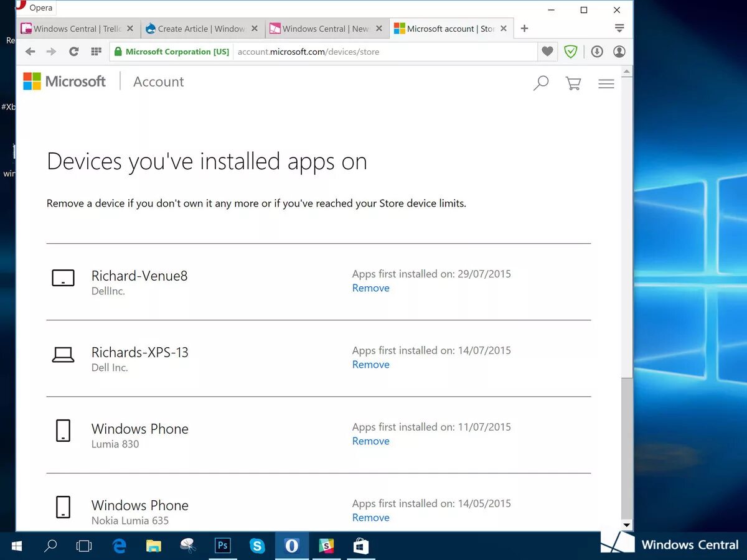Launch Photoshop from the taskbar
This screenshot has width=747, height=560.
[x=222, y=546]
